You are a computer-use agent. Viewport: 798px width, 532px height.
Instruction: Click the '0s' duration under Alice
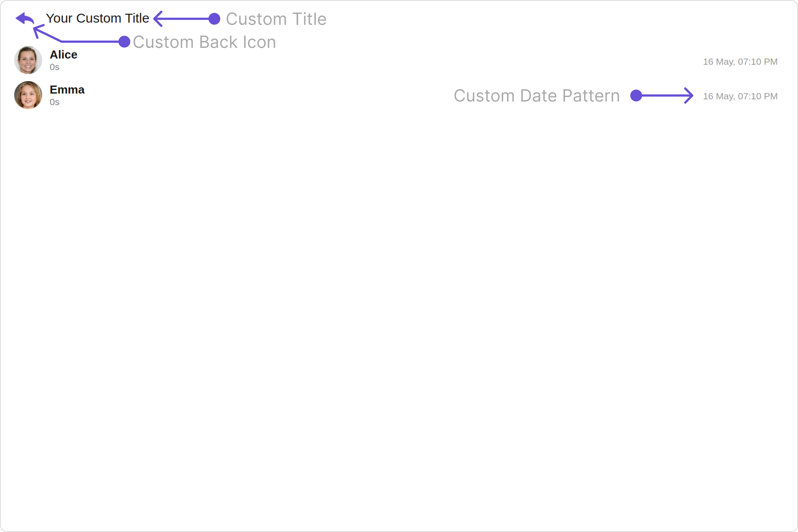click(55, 67)
